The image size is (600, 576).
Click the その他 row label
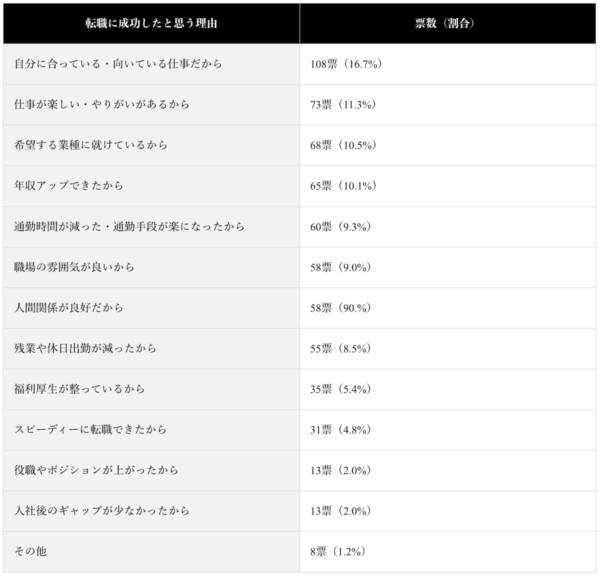coord(30,552)
